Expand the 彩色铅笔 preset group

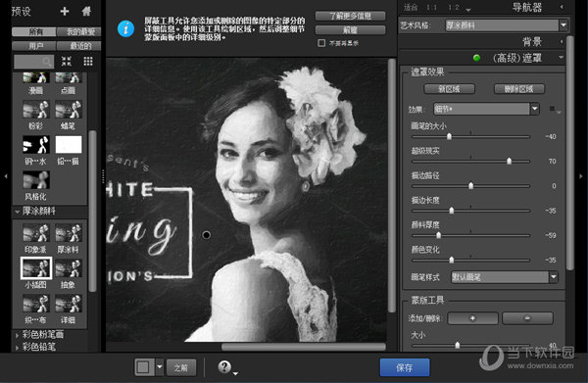click(18, 348)
